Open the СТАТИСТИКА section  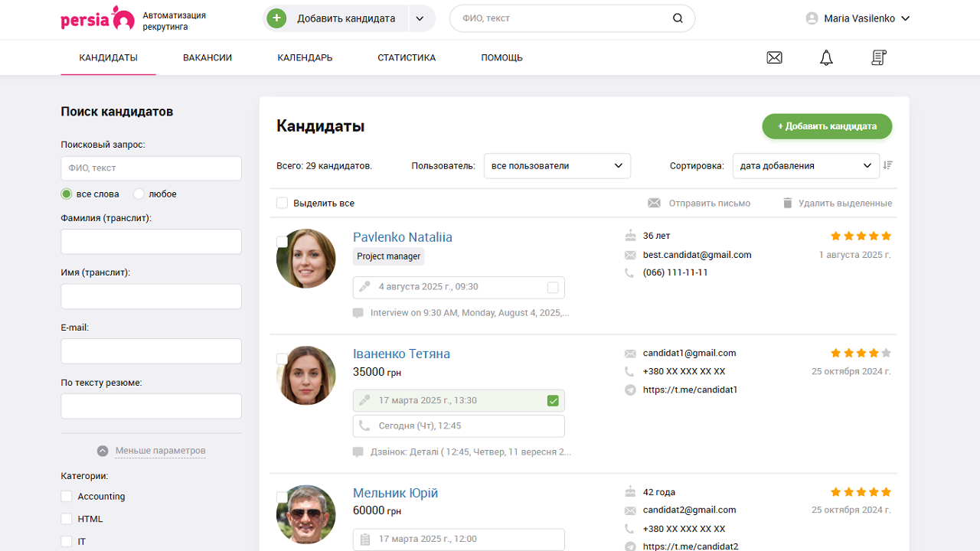pos(406,57)
